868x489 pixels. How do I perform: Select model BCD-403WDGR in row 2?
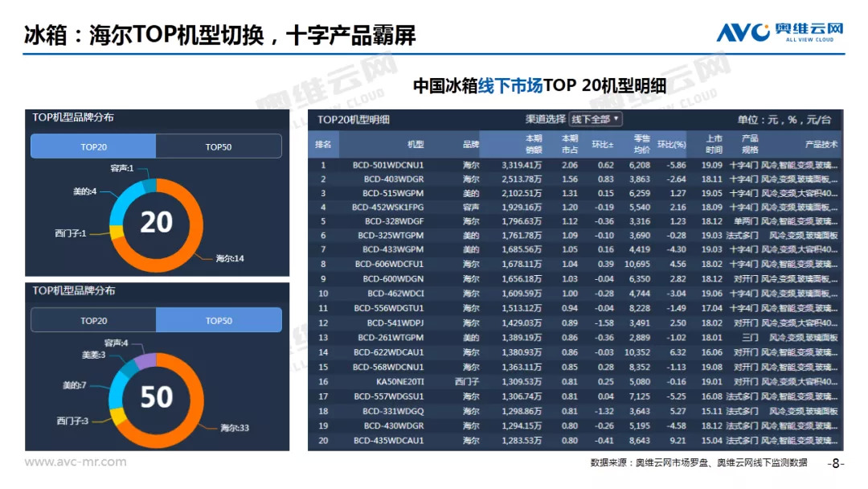tap(394, 179)
